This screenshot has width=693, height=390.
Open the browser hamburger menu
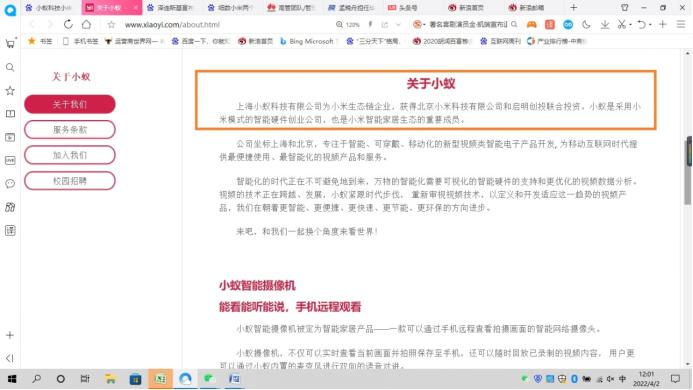pyautogui.click(x=681, y=25)
